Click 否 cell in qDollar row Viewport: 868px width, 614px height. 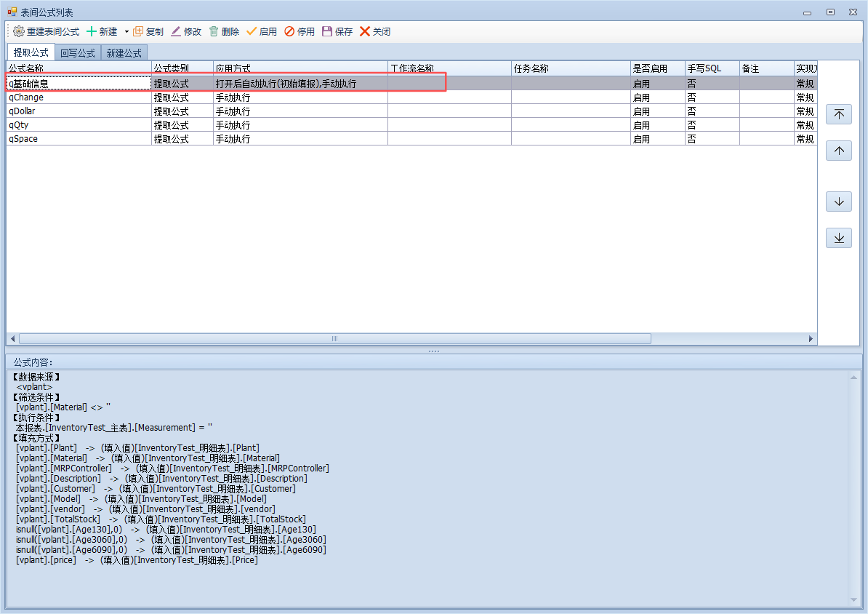(x=712, y=111)
